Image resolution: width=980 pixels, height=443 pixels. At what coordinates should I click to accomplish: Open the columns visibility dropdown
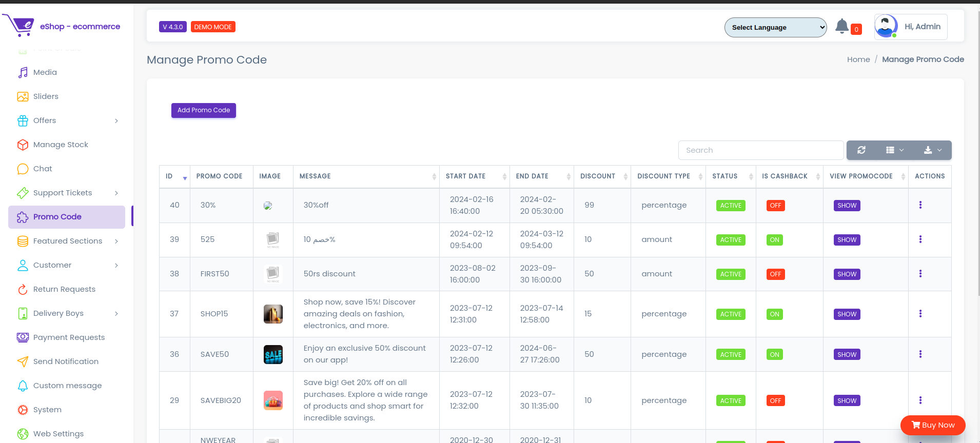click(x=894, y=150)
